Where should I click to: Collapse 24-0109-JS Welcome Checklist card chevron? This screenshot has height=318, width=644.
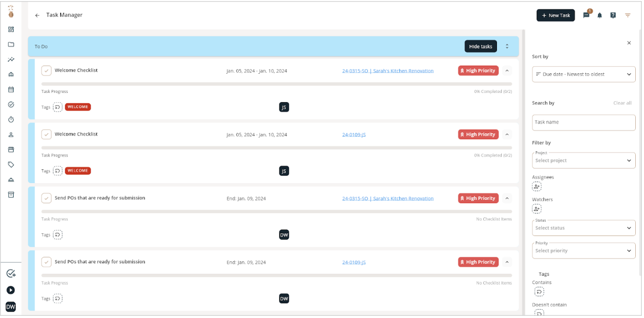(x=507, y=134)
